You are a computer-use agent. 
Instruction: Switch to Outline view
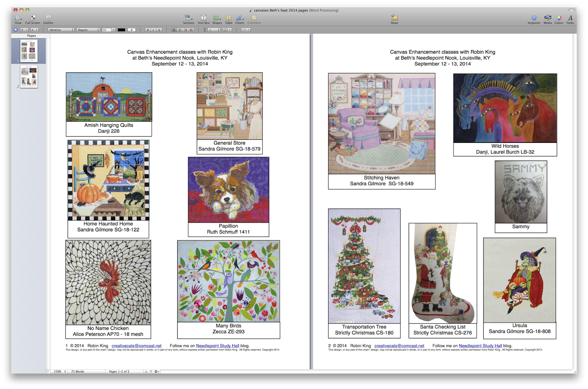click(x=48, y=19)
